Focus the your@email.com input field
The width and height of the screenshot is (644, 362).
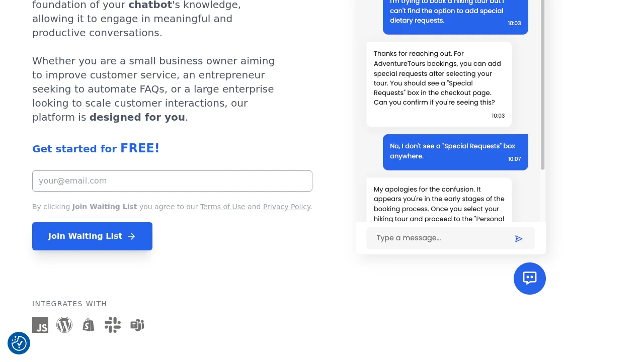[172, 181]
